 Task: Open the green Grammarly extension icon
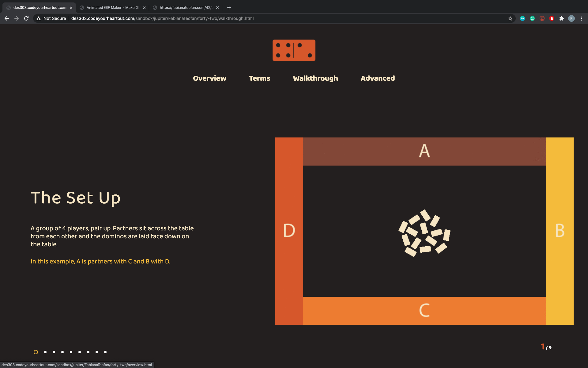pos(532,18)
